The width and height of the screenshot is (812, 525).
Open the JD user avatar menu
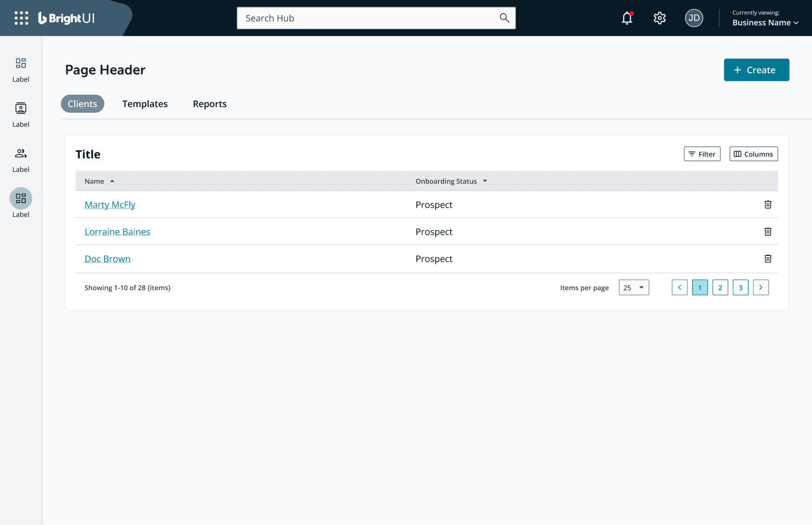(694, 18)
